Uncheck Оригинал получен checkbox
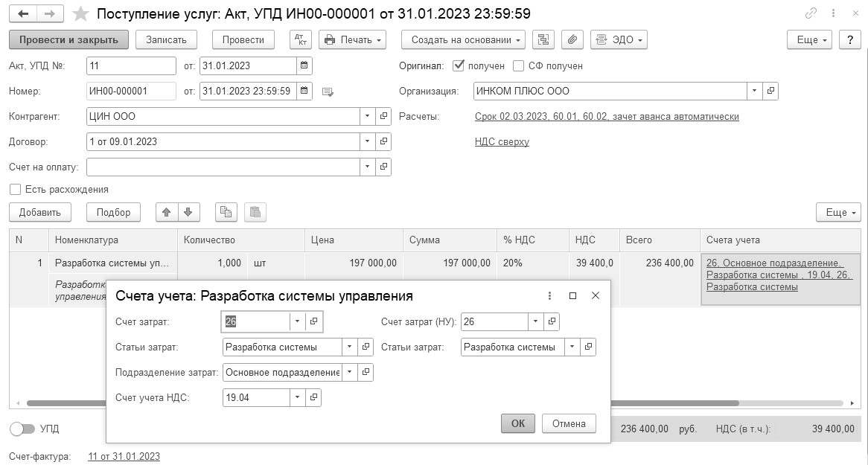The width and height of the screenshot is (868, 465). pos(459,65)
